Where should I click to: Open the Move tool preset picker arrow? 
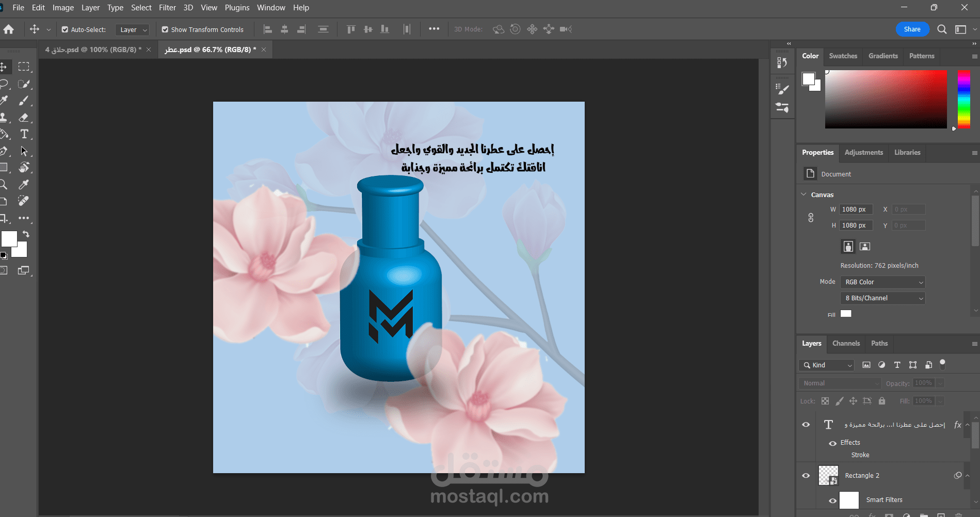coord(49,30)
